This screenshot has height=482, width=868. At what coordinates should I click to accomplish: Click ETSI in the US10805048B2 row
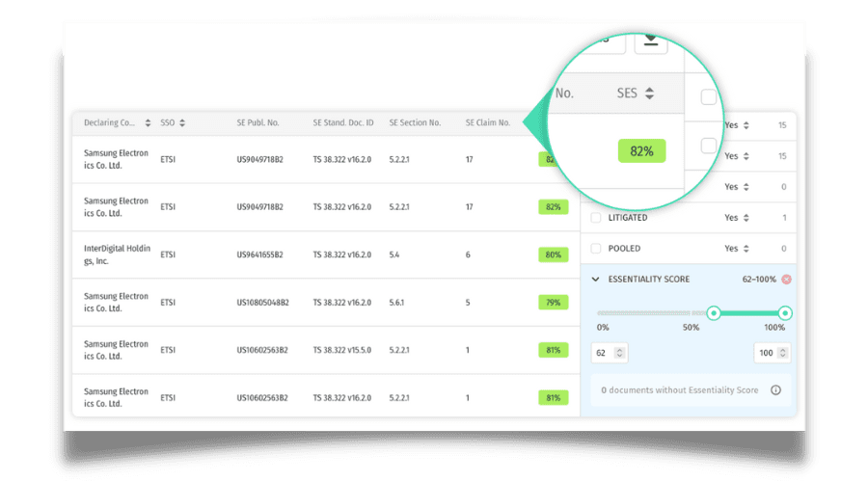pyautogui.click(x=168, y=303)
